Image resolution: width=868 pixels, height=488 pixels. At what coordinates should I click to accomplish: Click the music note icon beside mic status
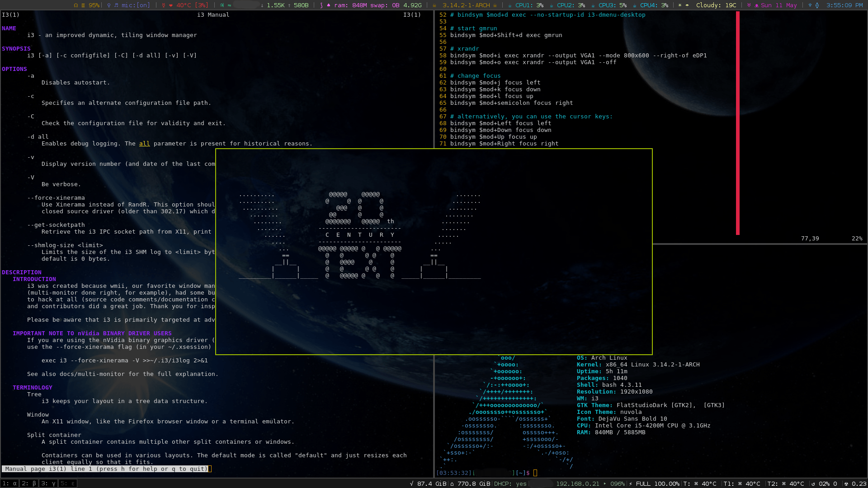click(x=116, y=5)
